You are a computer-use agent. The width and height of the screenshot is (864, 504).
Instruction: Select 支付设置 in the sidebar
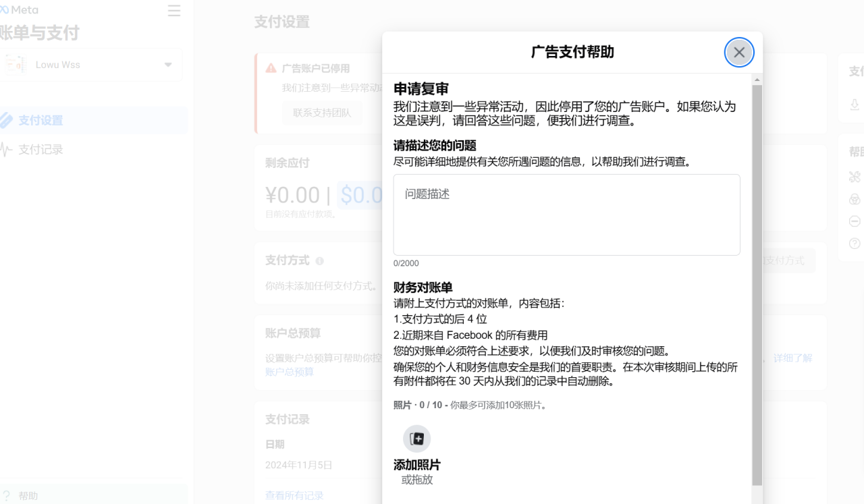click(x=40, y=121)
